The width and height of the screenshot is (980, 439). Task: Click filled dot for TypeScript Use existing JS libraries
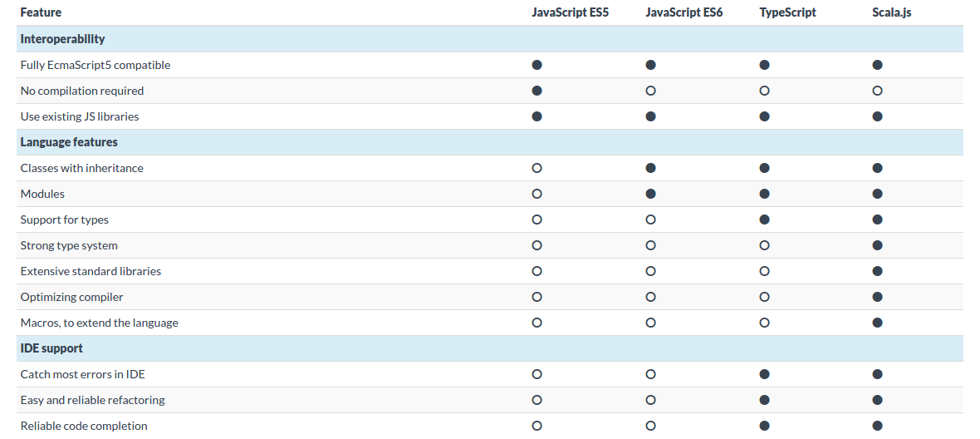click(764, 116)
